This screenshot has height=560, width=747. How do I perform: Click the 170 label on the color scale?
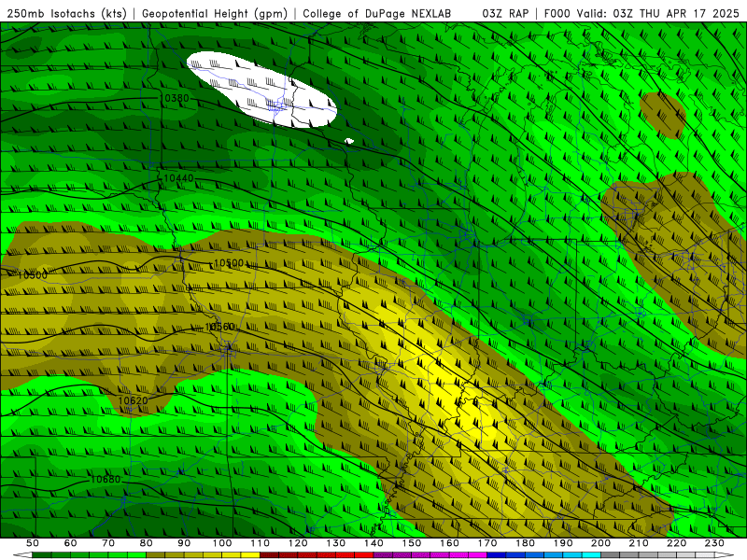487,543
